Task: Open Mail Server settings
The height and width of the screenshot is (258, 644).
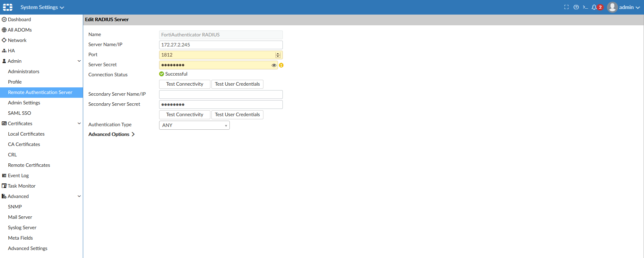Action: click(x=20, y=217)
